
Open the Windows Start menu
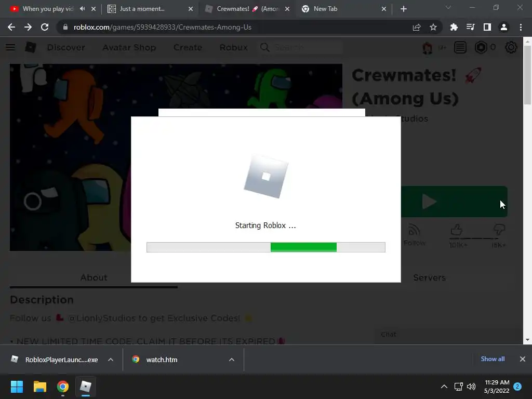[x=17, y=387]
